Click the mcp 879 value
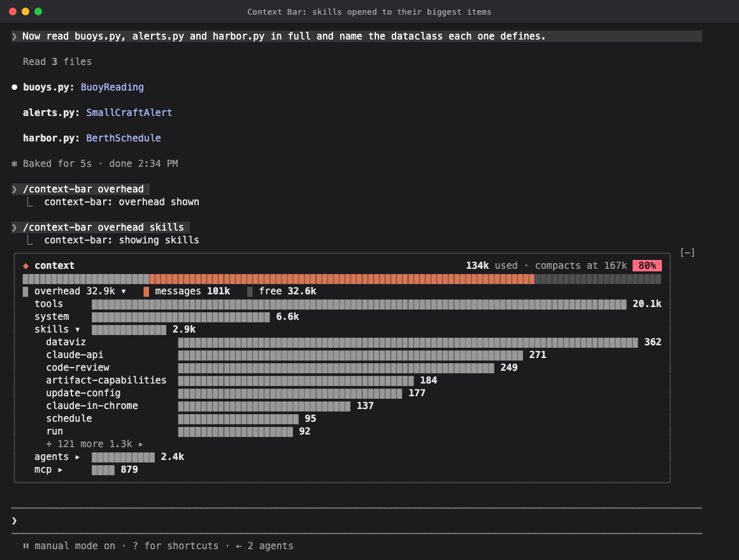 pos(129,470)
